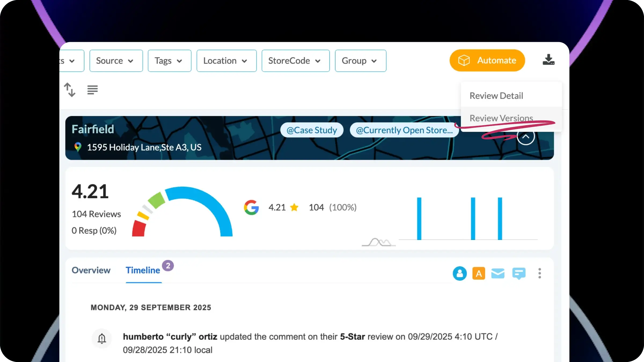Open the three-dot vertical menu
The height and width of the screenshot is (362, 644).
point(540,274)
